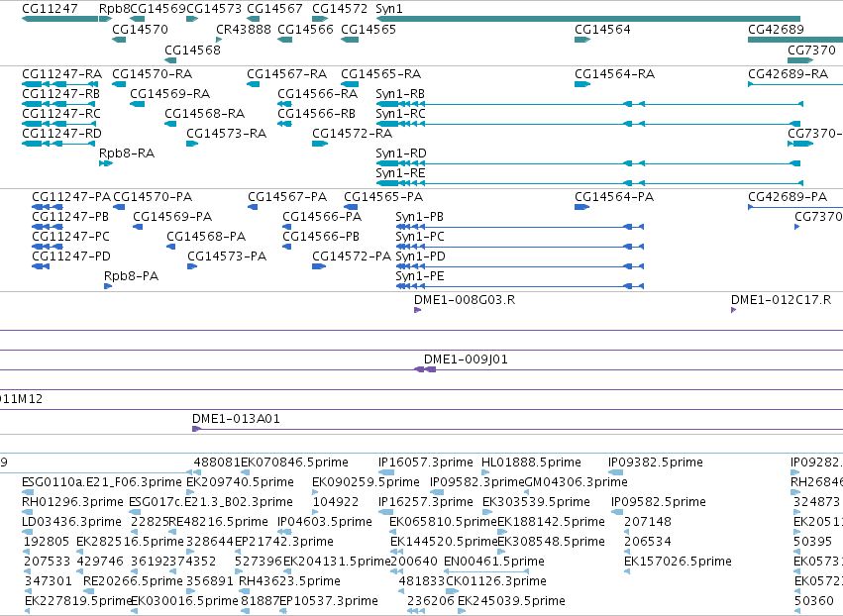The image size is (843, 616).
Task: Select protein CG11247-PD
Action: coord(71,256)
